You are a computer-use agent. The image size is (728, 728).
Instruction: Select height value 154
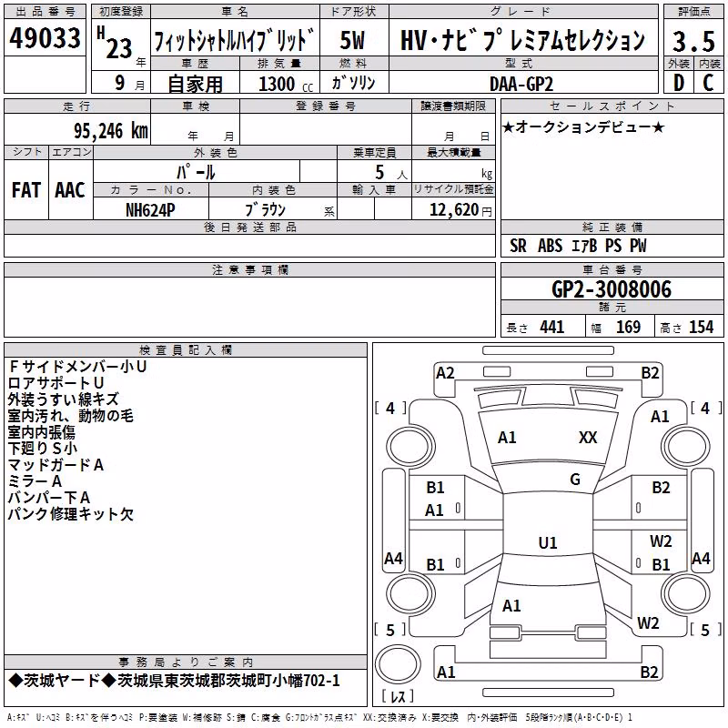701,328
